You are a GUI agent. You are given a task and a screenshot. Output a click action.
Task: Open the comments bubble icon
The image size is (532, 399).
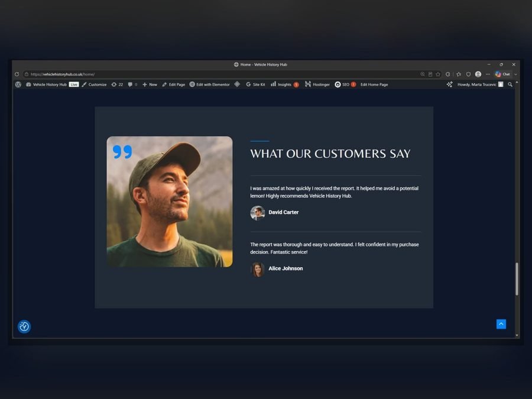pyautogui.click(x=132, y=85)
